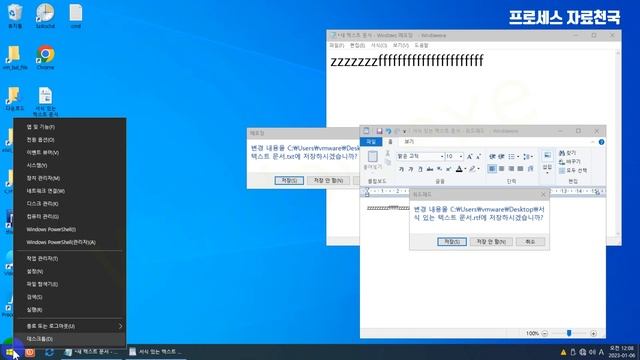The width and height of the screenshot is (640, 360).
Task: Select align text left in WordPad
Action: pyautogui.click(x=492, y=169)
